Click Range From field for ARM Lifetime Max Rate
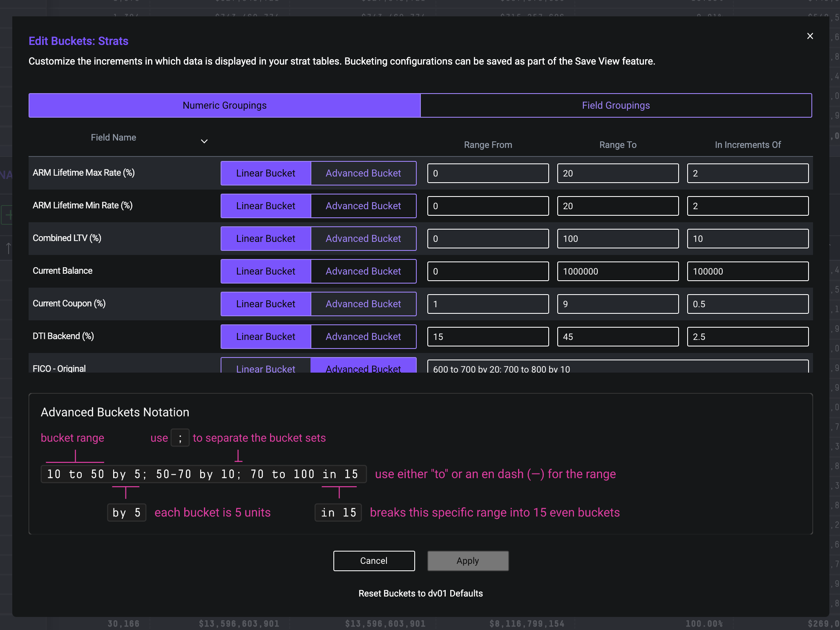This screenshot has height=630, width=840. pos(488,173)
